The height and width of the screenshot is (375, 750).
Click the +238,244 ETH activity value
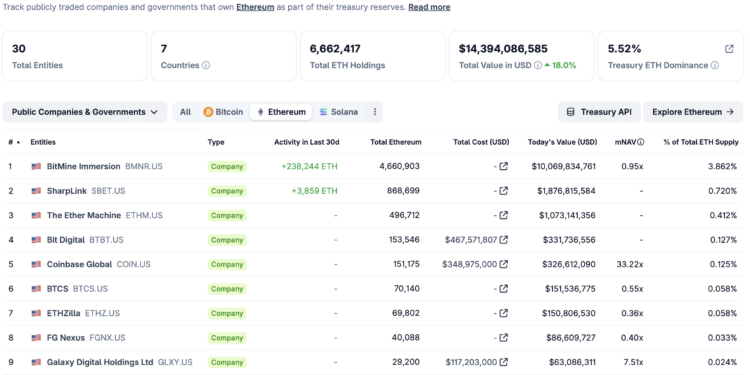click(x=309, y=166)
